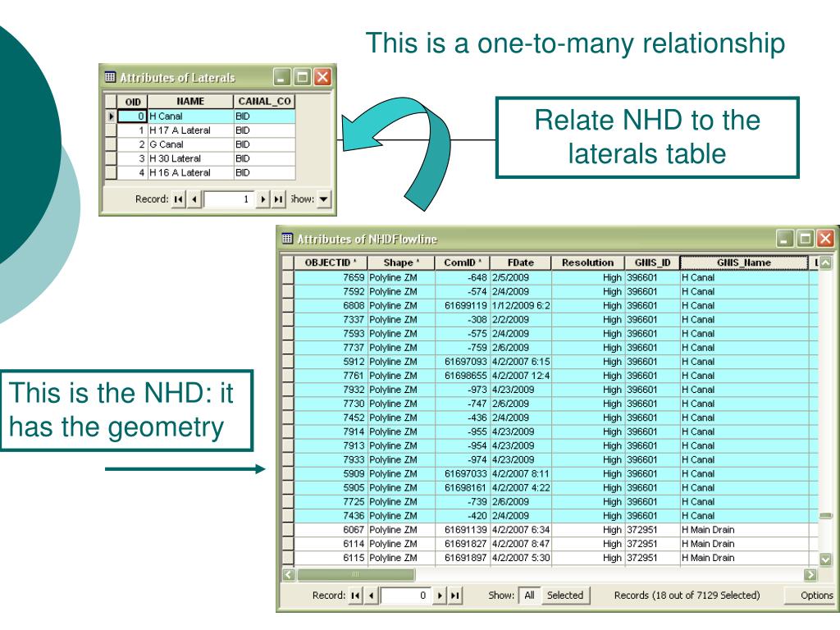The width and height of the screenshot is (840, 630).
Task: Close the Attributes of NHDFlowline window
Action: (825, 239)
